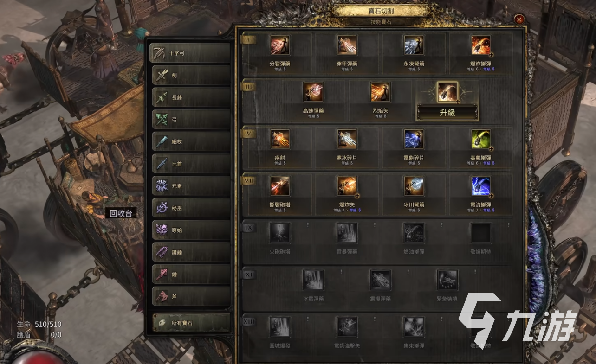Select the 分裂彈藥 skill gem icon
596x364 pixels.
(280, 45)
